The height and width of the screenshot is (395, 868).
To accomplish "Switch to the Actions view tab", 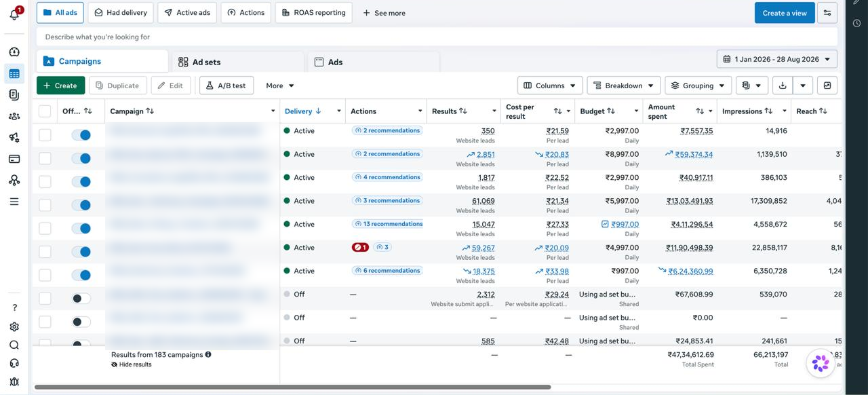I will click(246, 13).
